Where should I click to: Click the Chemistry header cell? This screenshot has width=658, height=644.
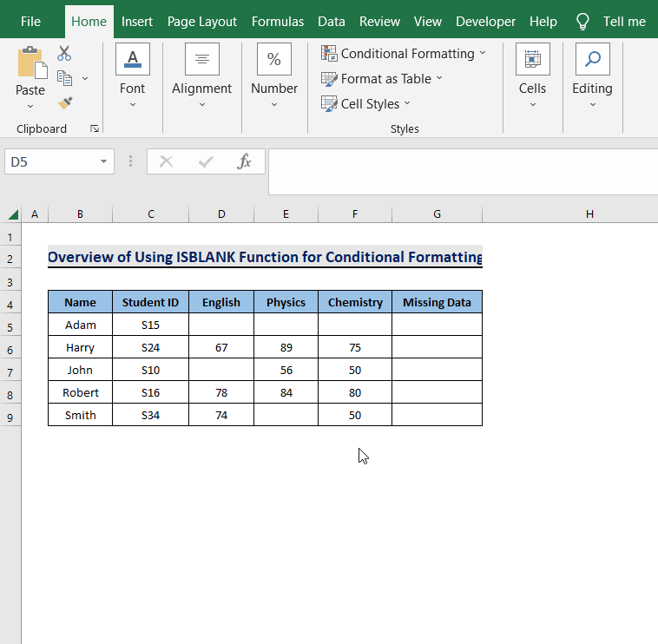355,302
